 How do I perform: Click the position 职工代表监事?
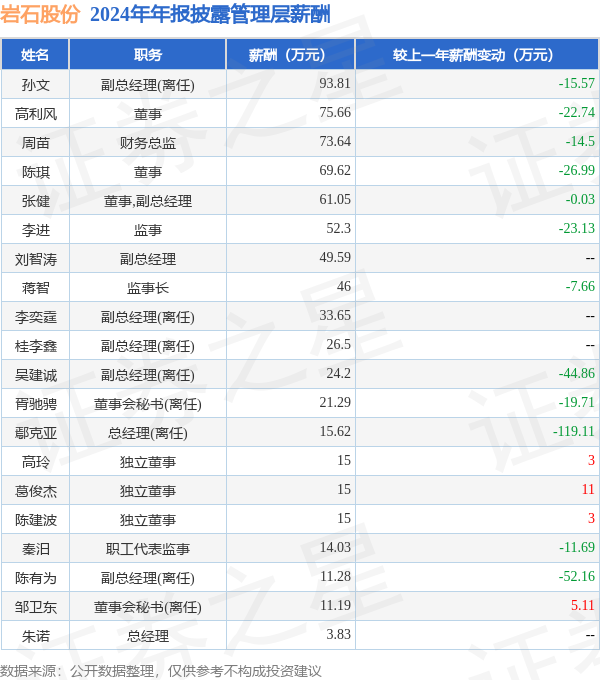pyautogui.click(x=148, y=549)
